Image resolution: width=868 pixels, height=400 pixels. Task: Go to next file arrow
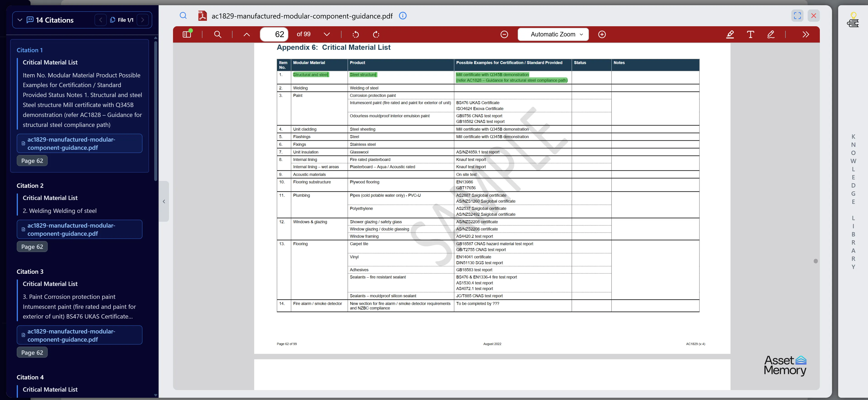tap(142, 20)
